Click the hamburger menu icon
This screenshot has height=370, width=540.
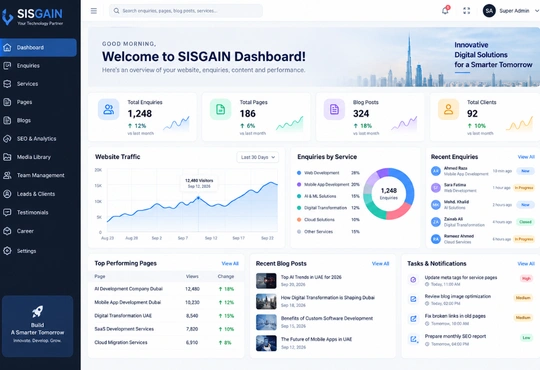94,11
